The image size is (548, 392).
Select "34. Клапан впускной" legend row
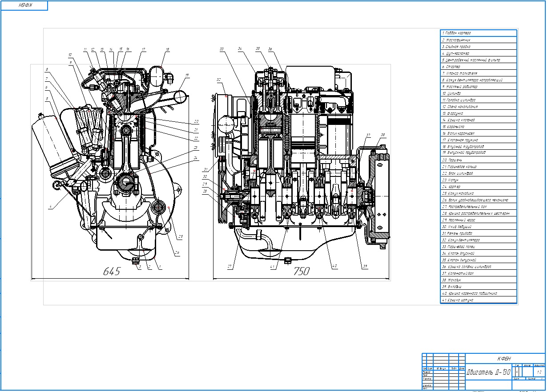pyautogui.click(x=479, y=253)
